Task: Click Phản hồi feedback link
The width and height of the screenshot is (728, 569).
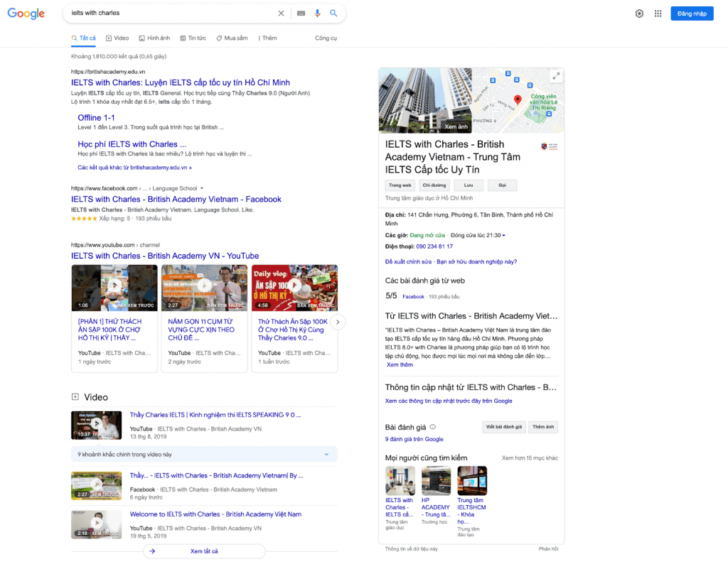Action: click(548, 549)
